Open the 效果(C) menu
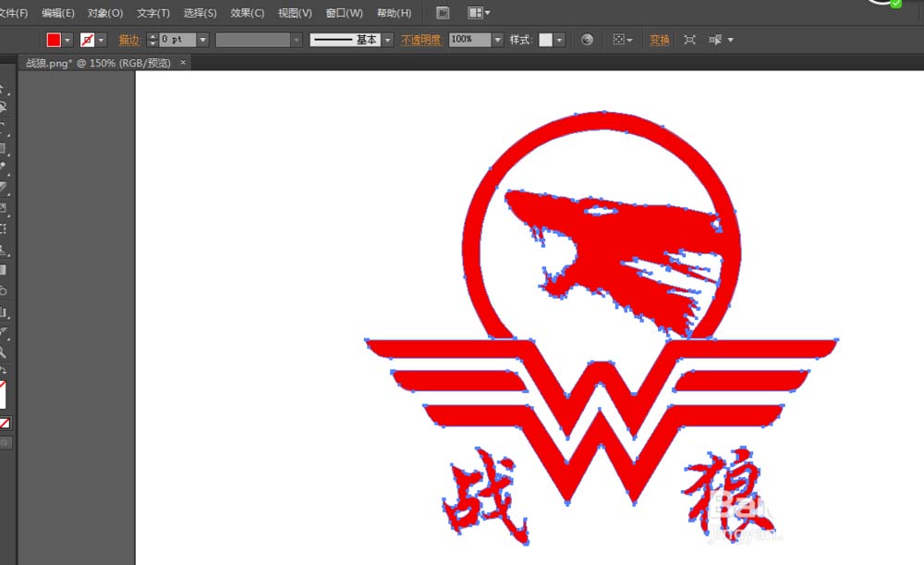This screenshot has width=924, height=565. pyautogui.click(x=247, y=13)
